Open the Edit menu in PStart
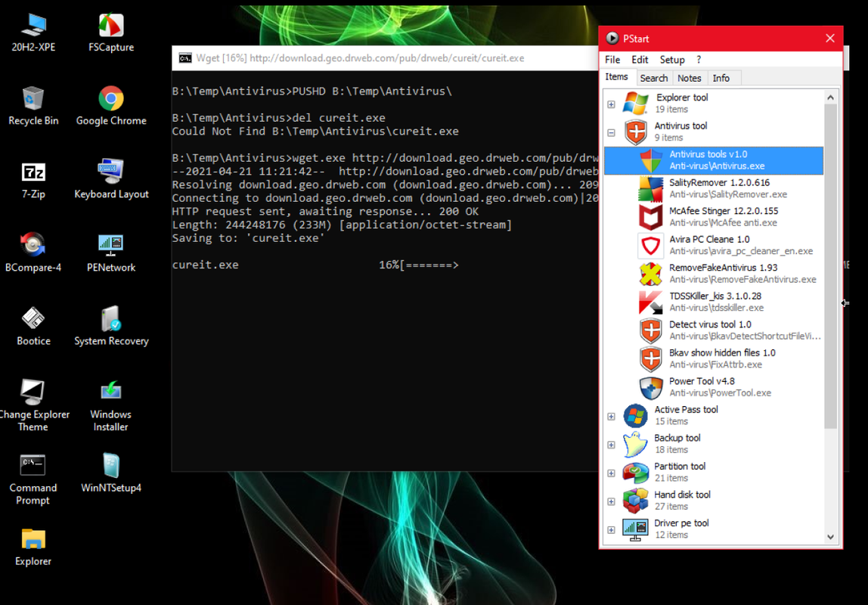This screenshot has height=605, width=868. click(x=640, y=60)
